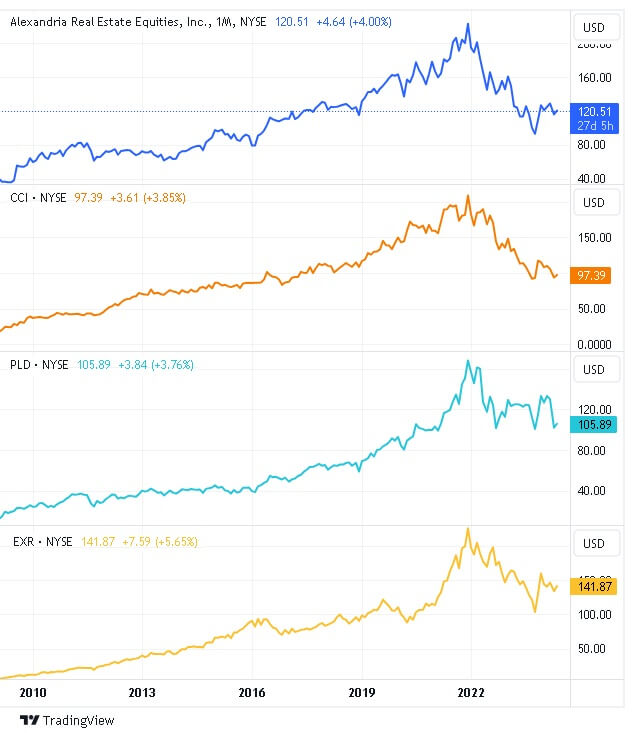Click the blue 120.51 price label

coord(594,112)
